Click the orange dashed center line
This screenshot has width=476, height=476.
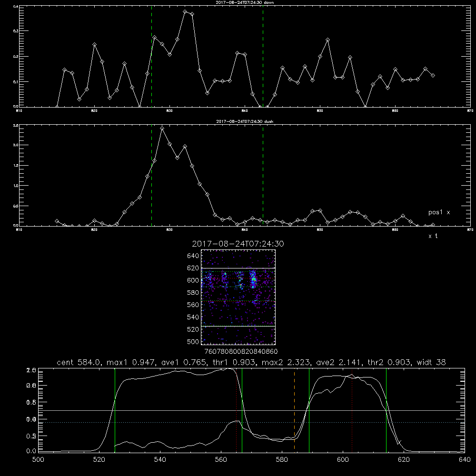click(x=295, y=410)
